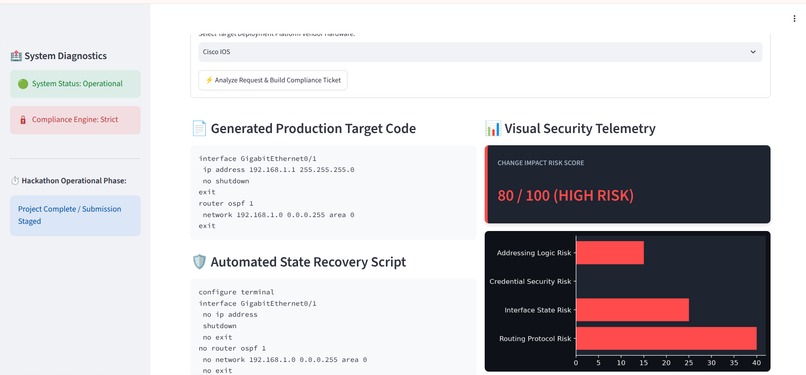This screenshot has width=806, height=375.
Task: Click the Addressing Logic Risk bar
Action: pyautogui.click(x=610, y=253)
